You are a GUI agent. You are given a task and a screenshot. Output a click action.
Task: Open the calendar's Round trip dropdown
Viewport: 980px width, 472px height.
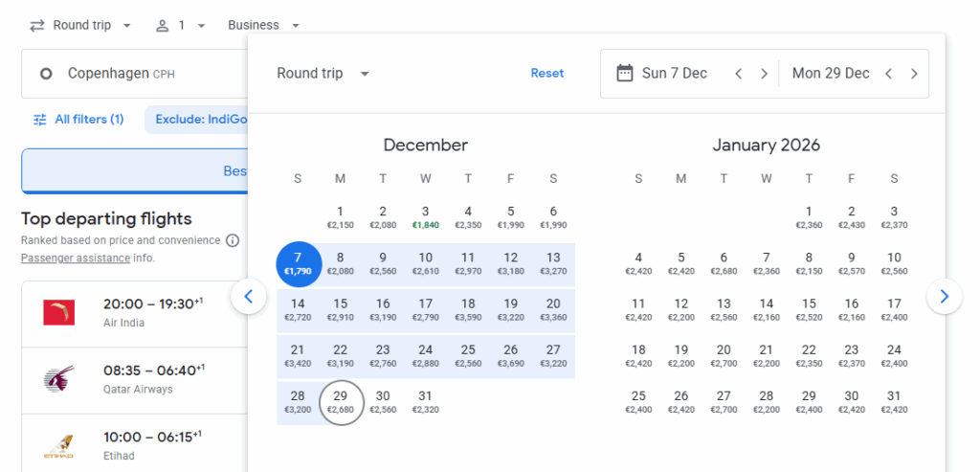(323, 74)
